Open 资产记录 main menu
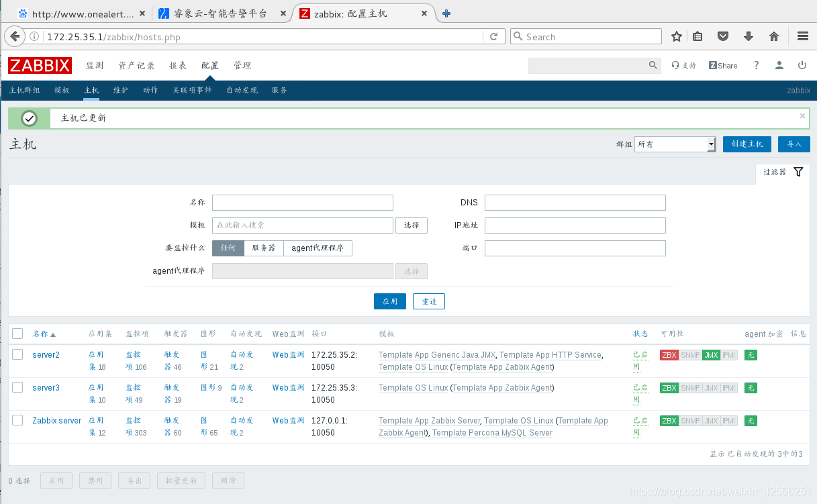 coord(137,65)
